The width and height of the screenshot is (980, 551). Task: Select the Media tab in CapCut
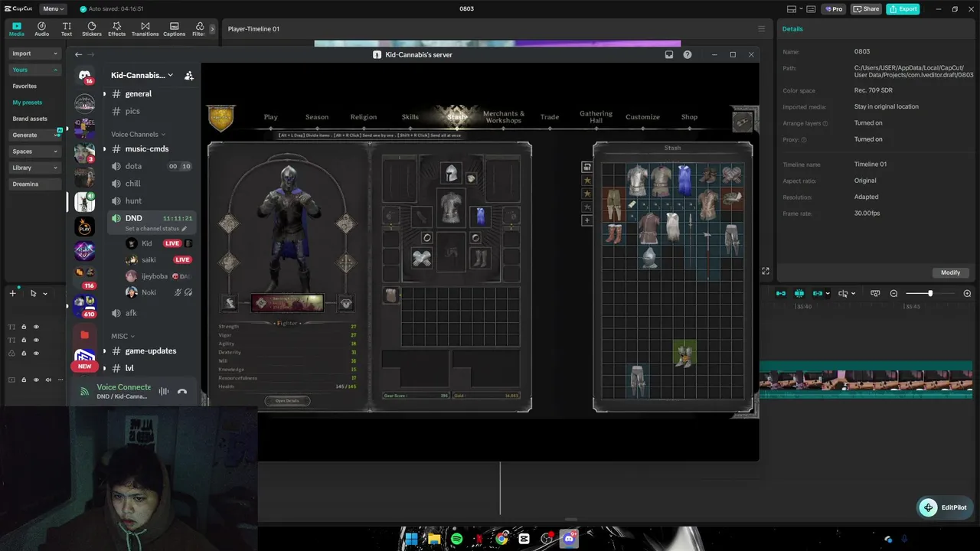pyautogui.click(x=16, y=29)
